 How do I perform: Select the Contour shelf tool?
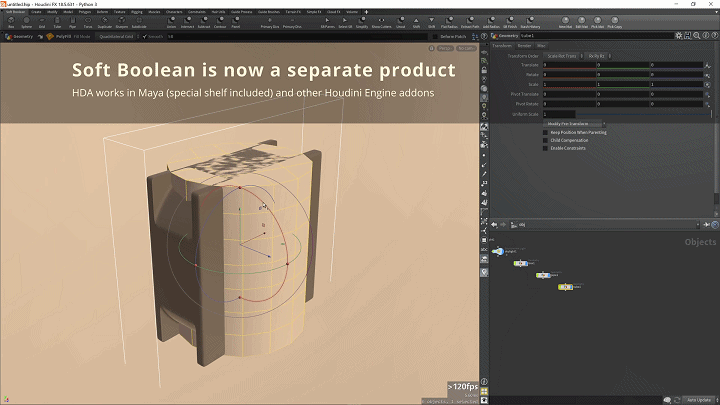220,22
